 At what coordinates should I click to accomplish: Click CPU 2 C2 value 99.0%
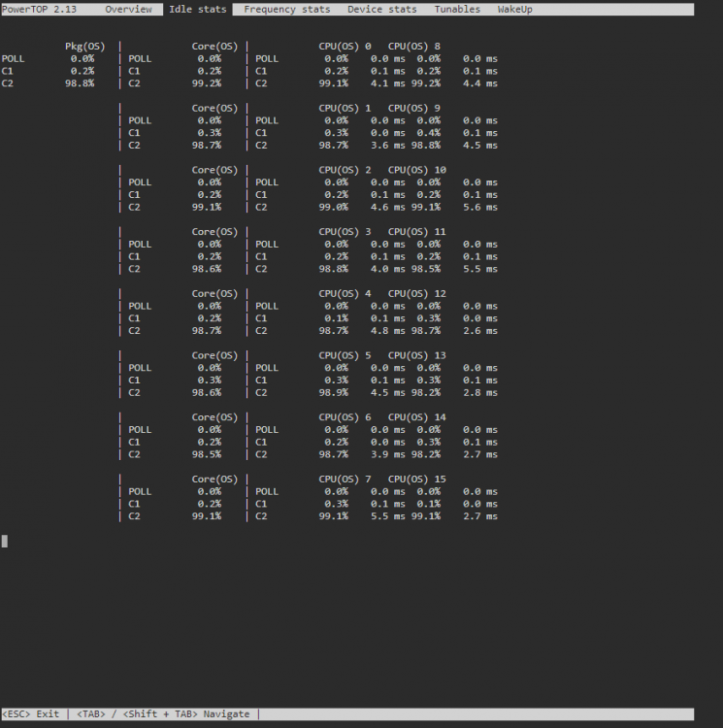[x=333, y=207]
